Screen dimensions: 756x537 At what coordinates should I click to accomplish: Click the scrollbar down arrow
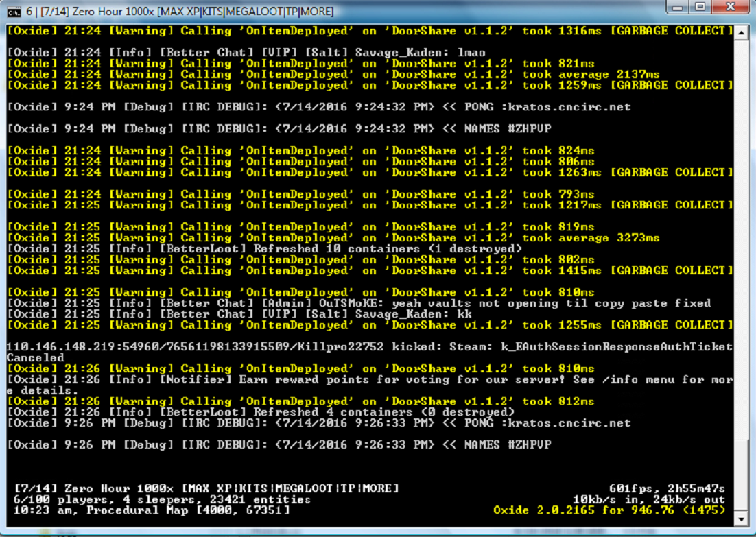(x=741, y=519)
